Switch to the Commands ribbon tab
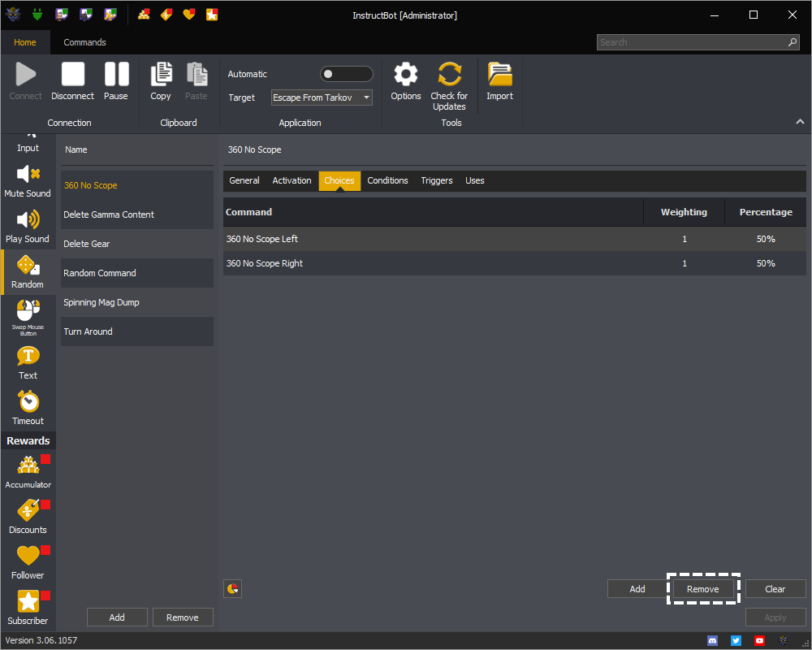The height and width of the screenshot is (650, 812). (x=85, y=42)
